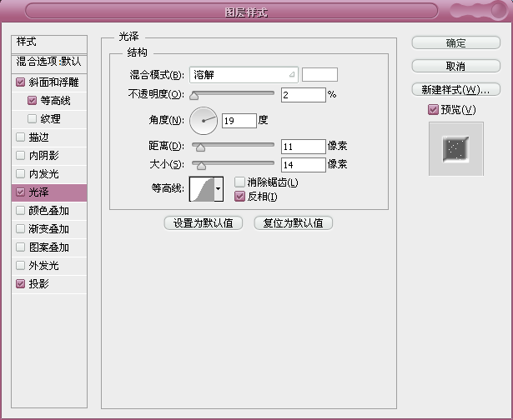Image resolution: width=513 pixels, height=420 pixels.
Task: Open the 等高线 contour picker arrow
Action: pos(219,188)
